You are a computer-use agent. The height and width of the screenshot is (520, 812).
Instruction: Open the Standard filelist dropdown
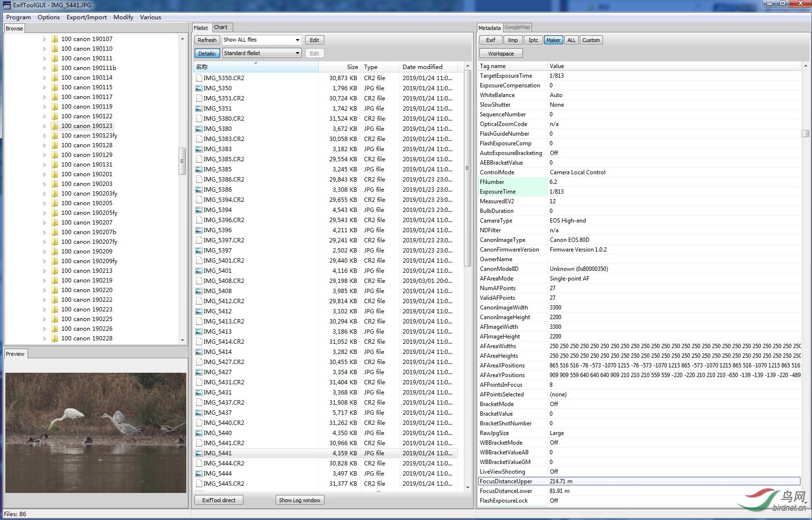click(297, 53)
